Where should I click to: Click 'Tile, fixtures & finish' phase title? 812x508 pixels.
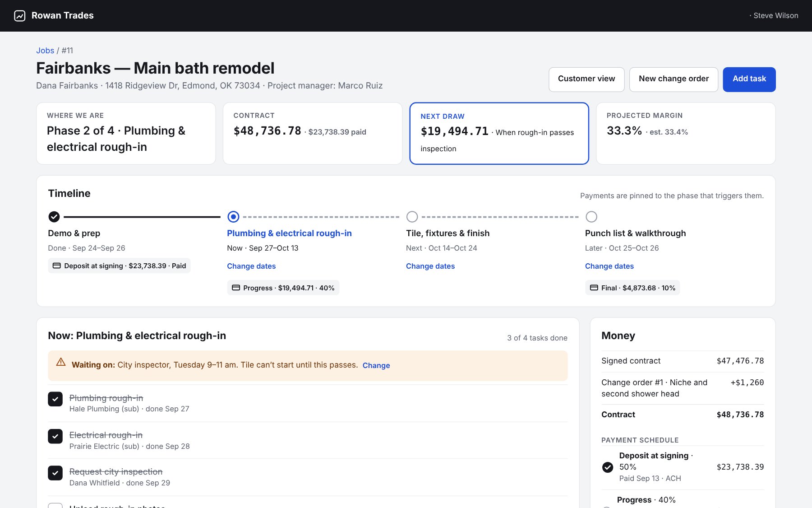[x=448, y=233]
